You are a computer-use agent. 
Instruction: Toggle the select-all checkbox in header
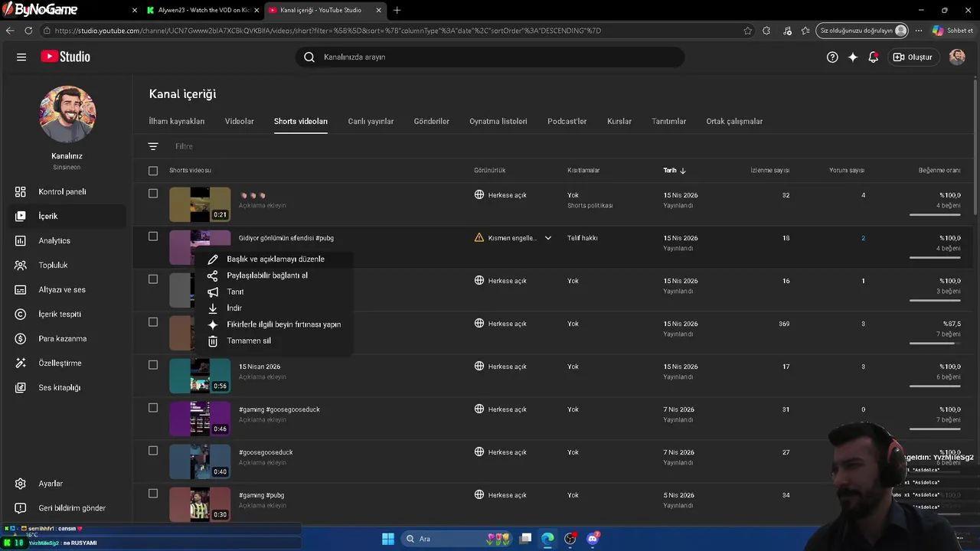click(153, 171)
